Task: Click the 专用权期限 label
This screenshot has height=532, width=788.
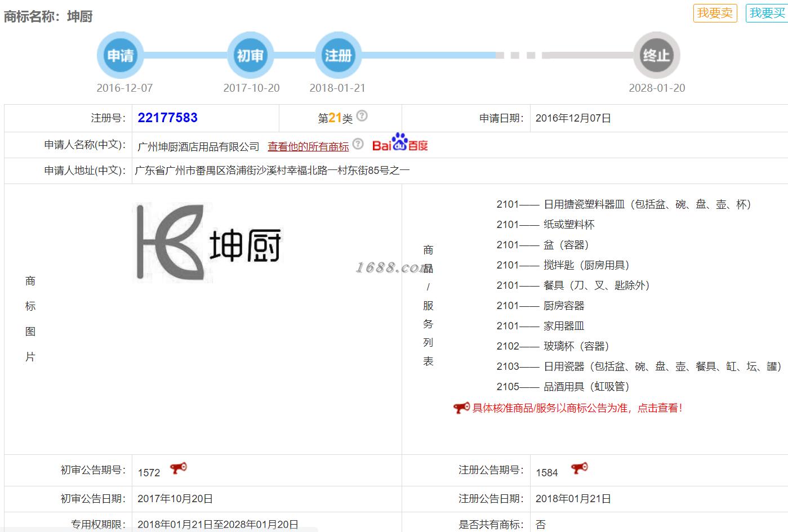Action: click(x=99, y=525)
